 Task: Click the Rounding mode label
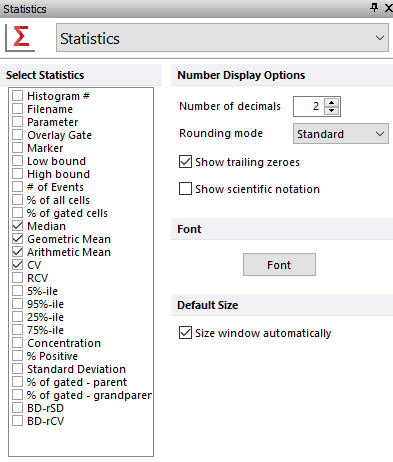pyautogui.click(x=221, y=133)
